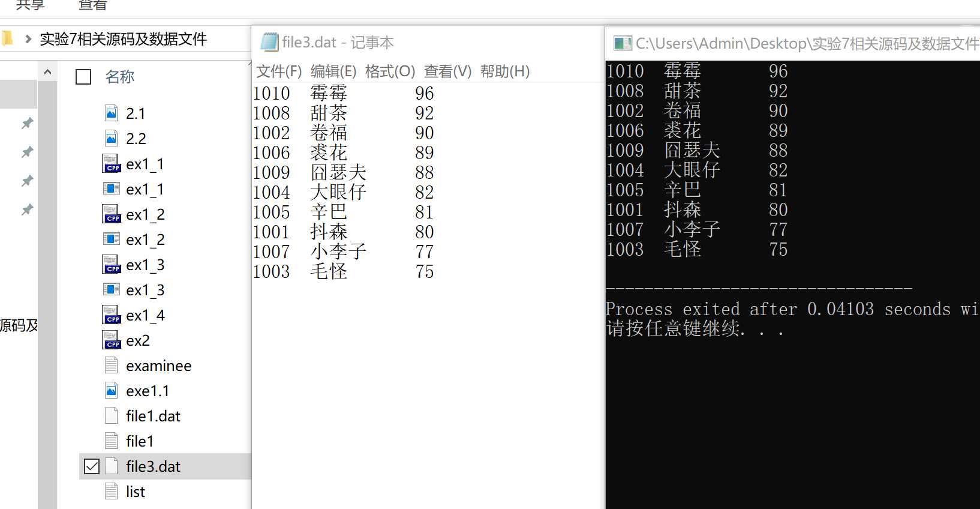
Task: Click score 96 in the console output
Action: pyautogui.click(x=778, y=71)
